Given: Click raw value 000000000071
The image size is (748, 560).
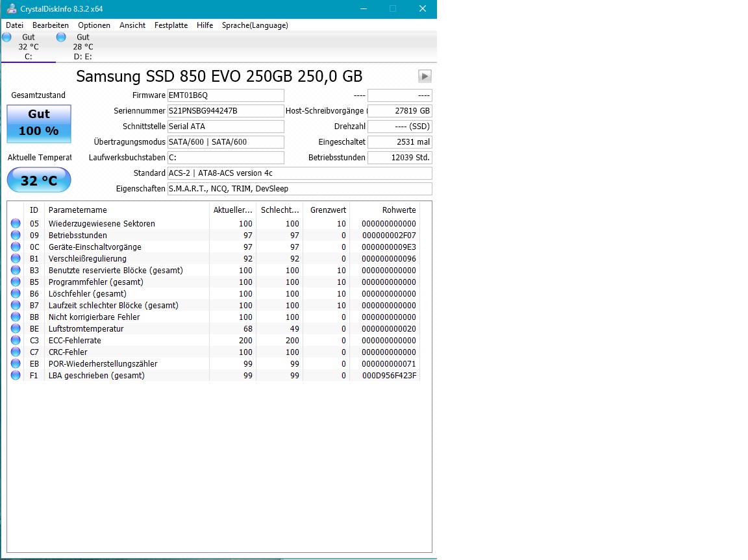Looking at the screenshot, I should tap(389, 363).
